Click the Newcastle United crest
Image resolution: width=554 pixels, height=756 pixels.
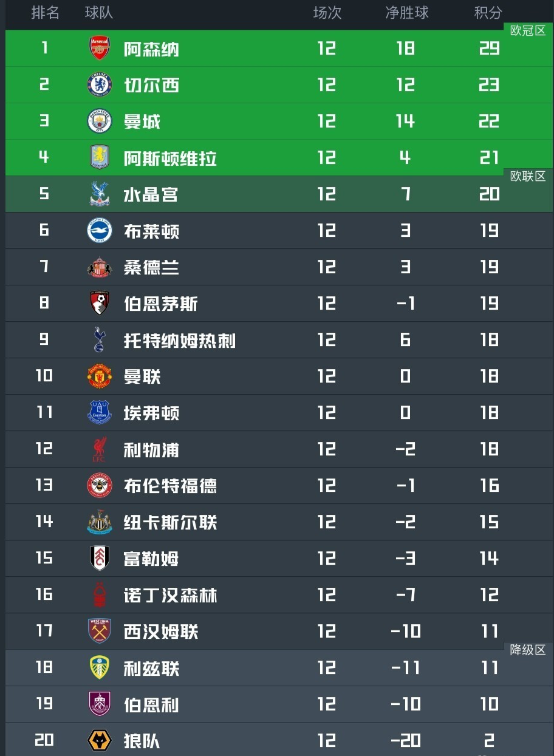click(x=100, y=522)
